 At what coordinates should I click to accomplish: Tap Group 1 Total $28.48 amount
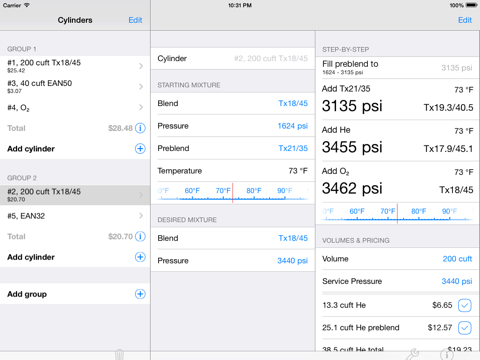[120, 128]
